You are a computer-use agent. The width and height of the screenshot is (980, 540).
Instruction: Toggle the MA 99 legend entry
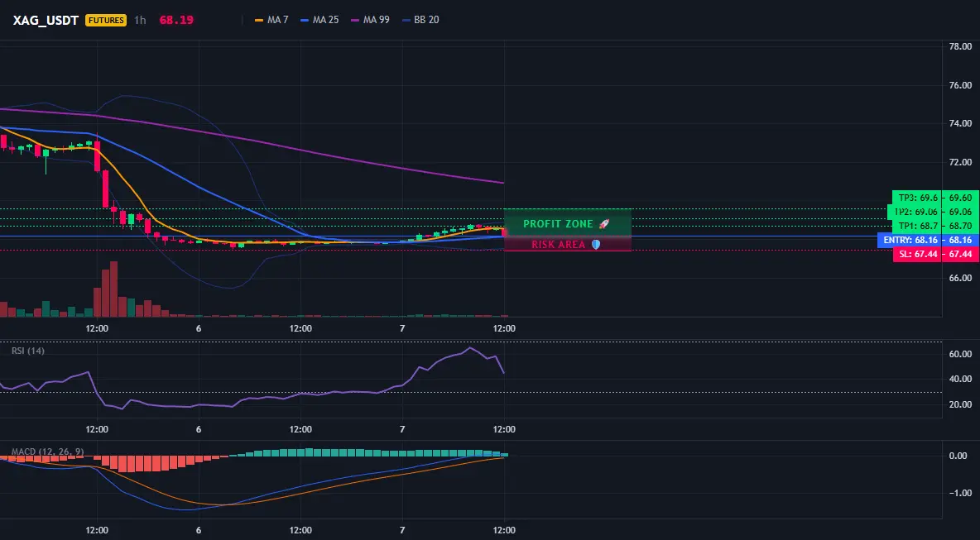(x=370, y=20)
